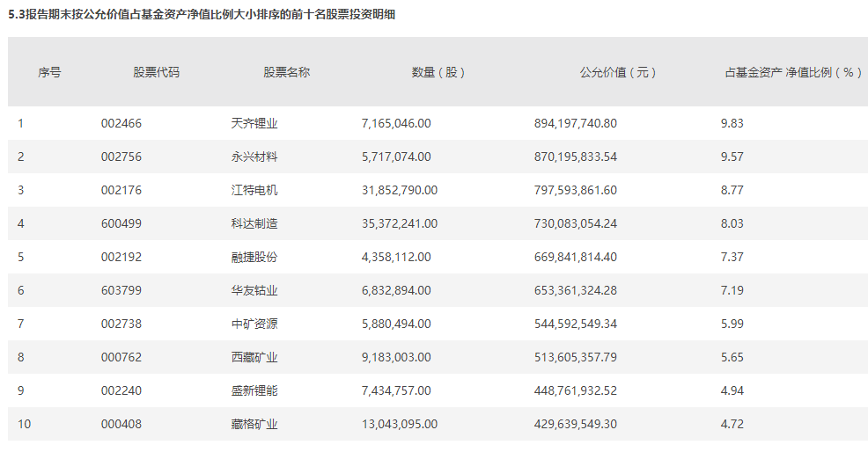Select stock name 江特电机
The image size is (868, 452).
[x=254, y=190]
